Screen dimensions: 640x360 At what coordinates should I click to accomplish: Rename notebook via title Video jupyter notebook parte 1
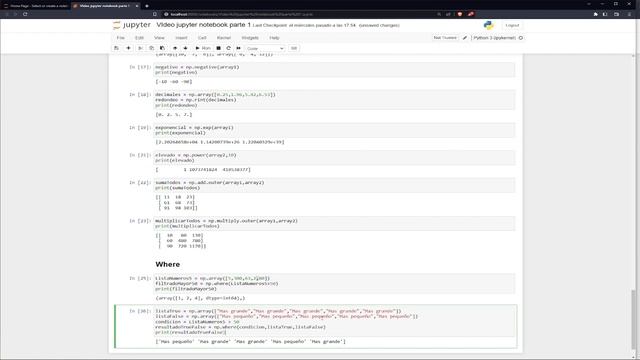[x=203, y=25]
